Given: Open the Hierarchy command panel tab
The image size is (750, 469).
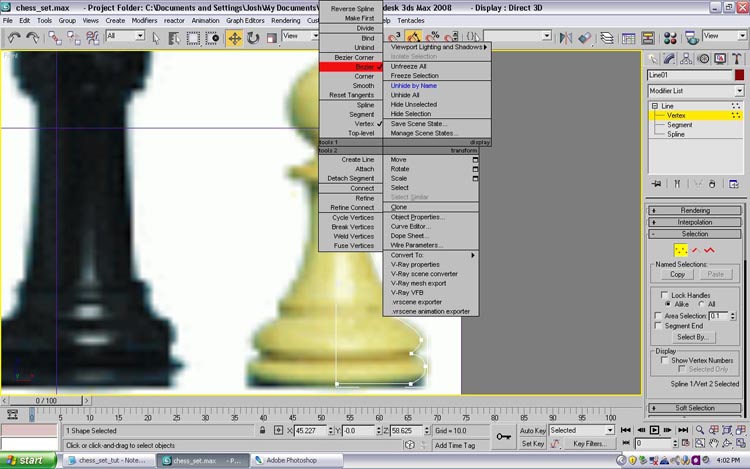Looking at the screenshot, I should [687, 59].
